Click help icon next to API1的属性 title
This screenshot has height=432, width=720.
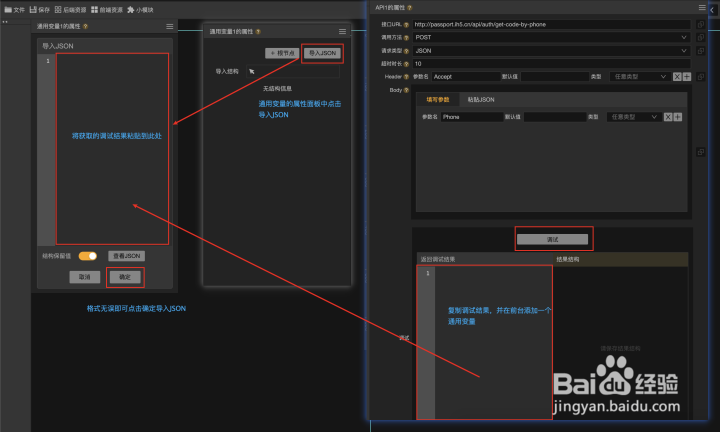point(410,8)
